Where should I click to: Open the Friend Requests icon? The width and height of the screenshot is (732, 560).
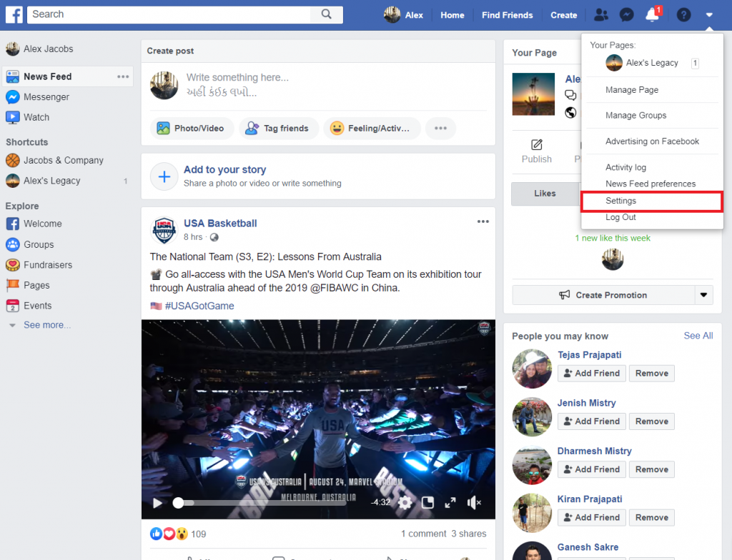pyautogui.click(x=600, y=15)
